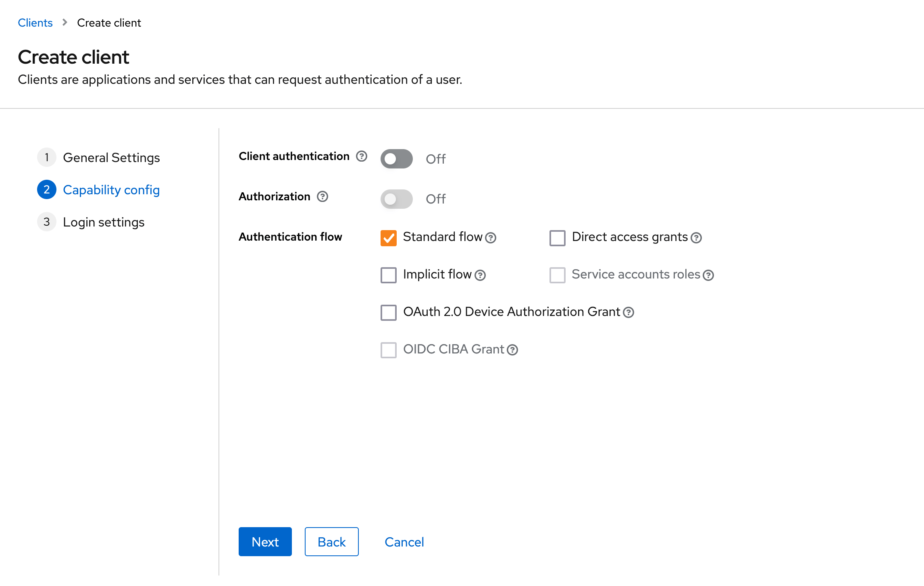Enable the OIDC CIBA Grant option
This screenshot has width=924, height=586.
[x=388, y=350]
